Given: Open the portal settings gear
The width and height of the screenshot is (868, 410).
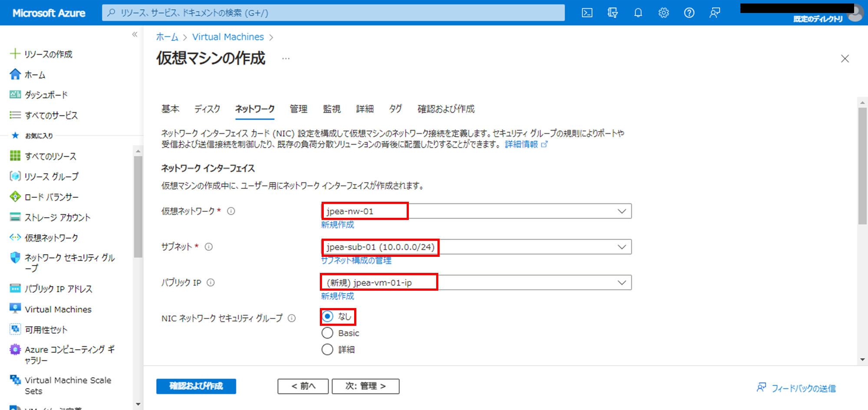Looking at the screenshot, I should point(664,13).
